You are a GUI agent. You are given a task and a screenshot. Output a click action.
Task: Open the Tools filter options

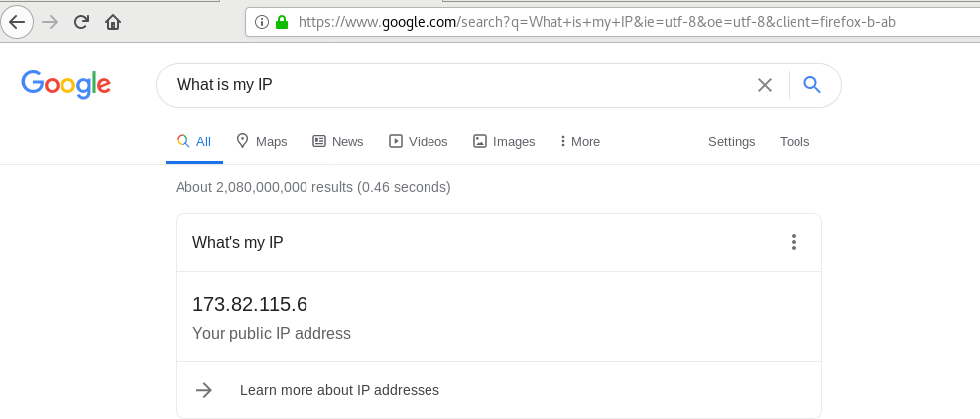pyautogui.click(x=795, y=142)
